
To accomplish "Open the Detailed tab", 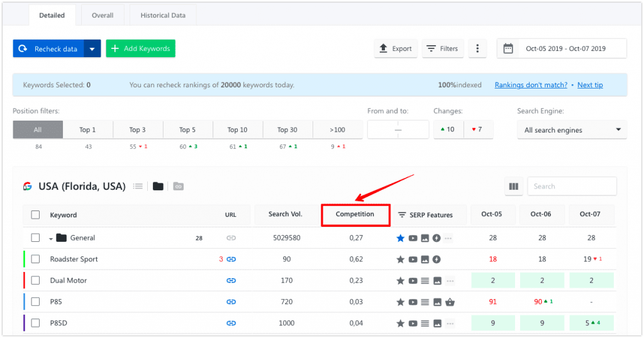I will (x=52, y=15).
